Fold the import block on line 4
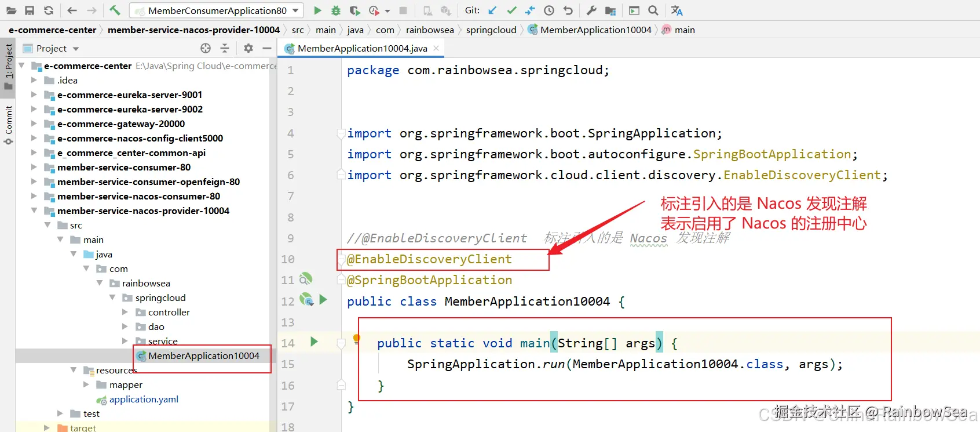Image resolution: width=980 pixels, height=432 pixels. tap(341, 133)
